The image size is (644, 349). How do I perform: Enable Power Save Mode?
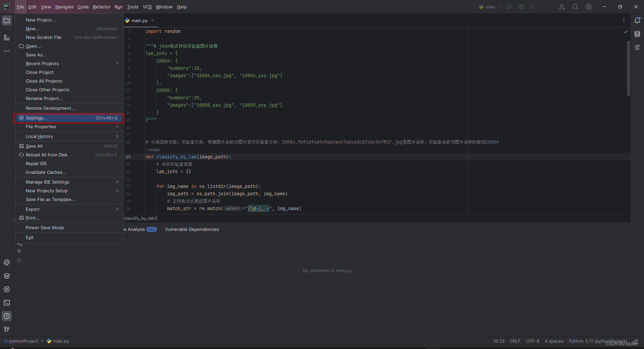[45, 228]
